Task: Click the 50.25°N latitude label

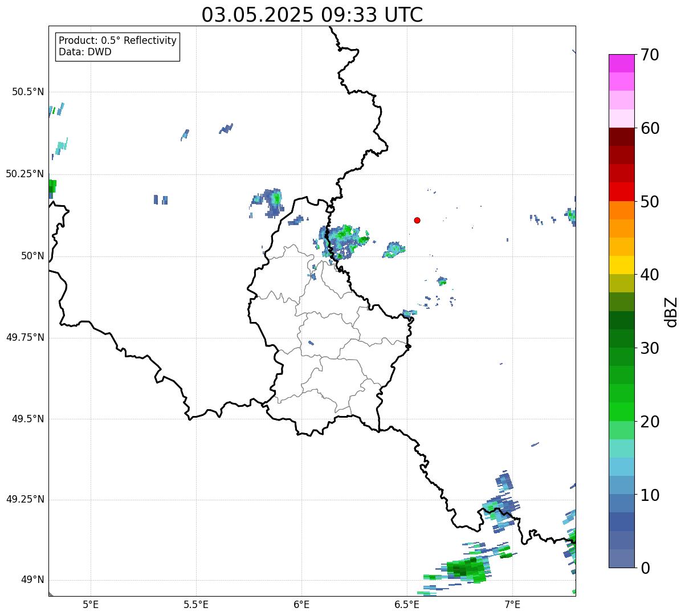Action: tap(25, 174)
